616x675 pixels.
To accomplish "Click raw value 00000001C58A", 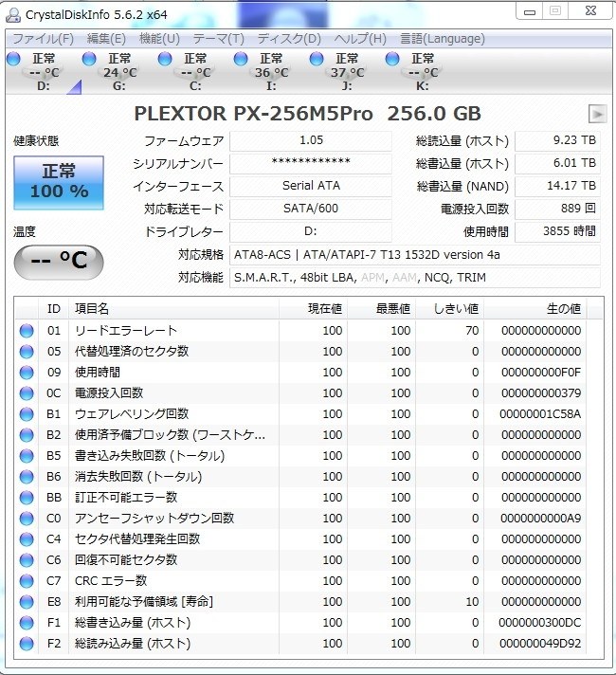I will (540, 414).
